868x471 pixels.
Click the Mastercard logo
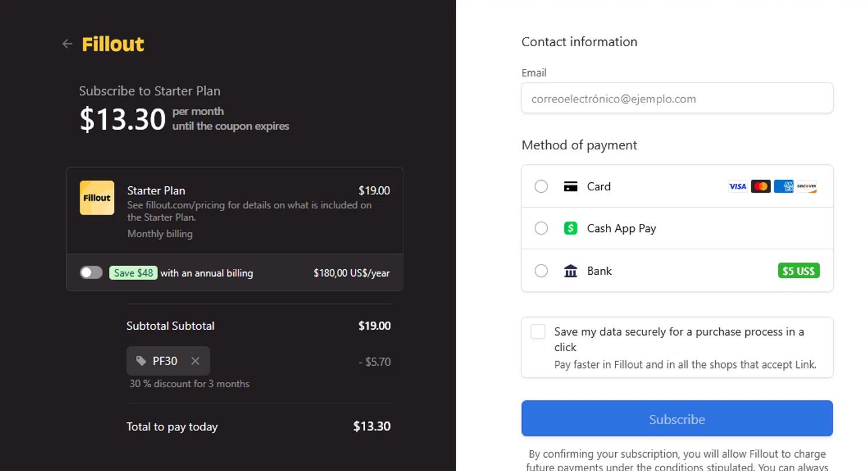coord(760,186)
